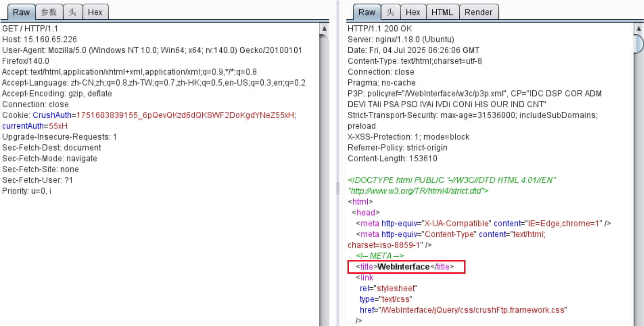644x326 pixels.
Task: Click the 'Upgrade-Insecure-Requests: 1' header
Action: coord(59,137)
